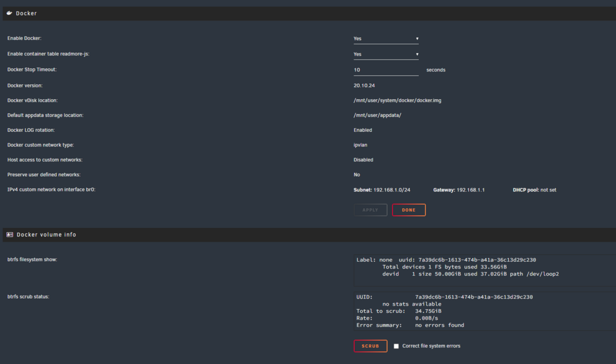Click Host access to custom networks Disabled value
The image size is (616, 364).
click(x=363, y=160)
